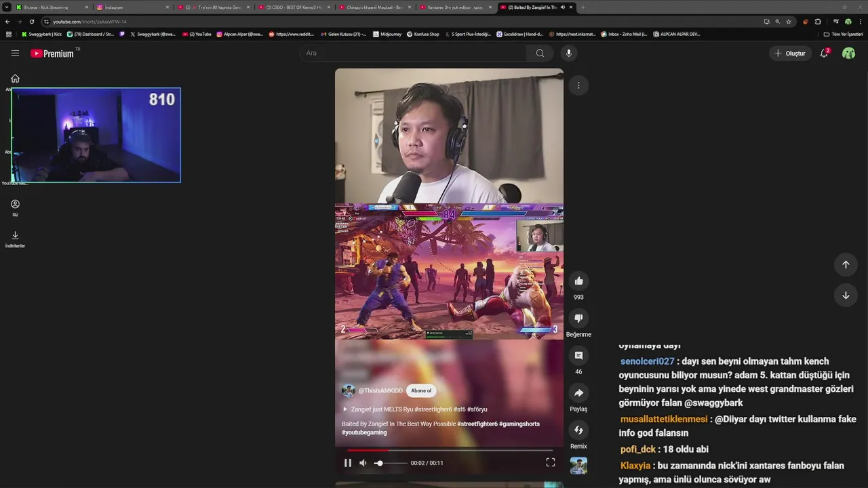The height and width of the screenshot is (488, 868).
Task: Switch to the 'Chinggis khaanii Magtaal' tab
Action: click(374, 7)
